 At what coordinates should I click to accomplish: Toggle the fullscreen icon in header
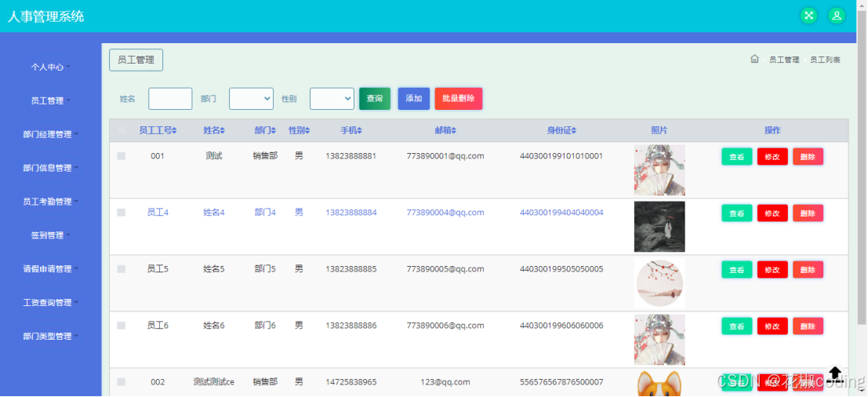coord(808,16)
